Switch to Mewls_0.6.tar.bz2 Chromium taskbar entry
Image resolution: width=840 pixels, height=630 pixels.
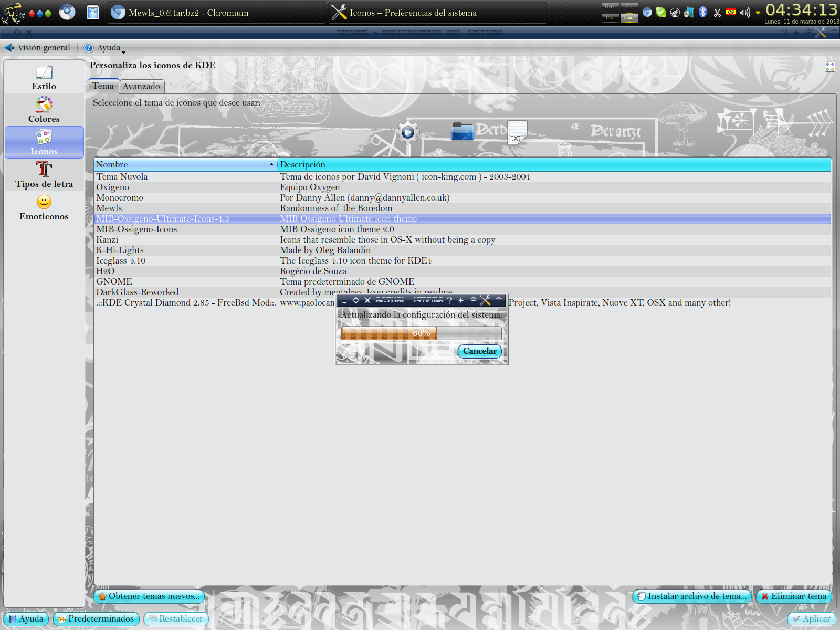(x=216, y=13)
